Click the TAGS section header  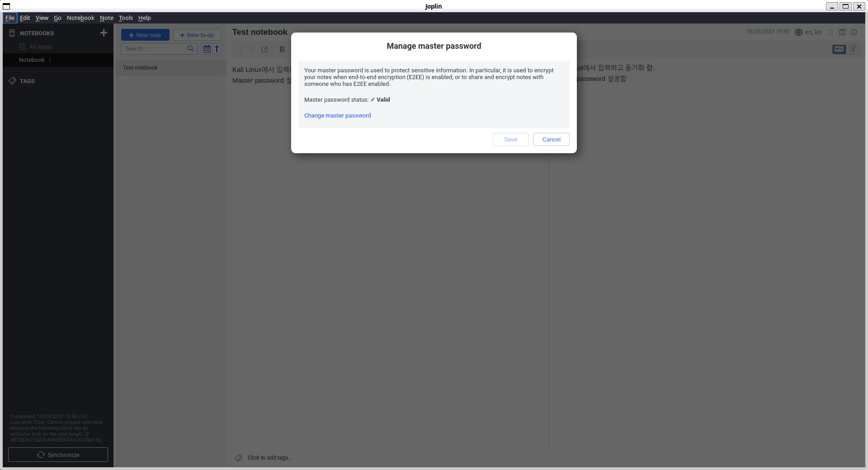(x=27, y=81)
